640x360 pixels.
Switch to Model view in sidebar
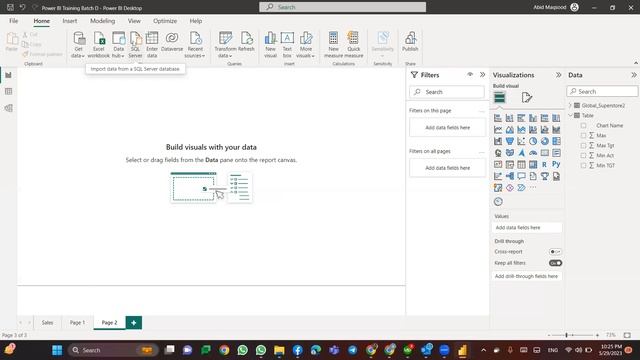click(x=9, y=108)
